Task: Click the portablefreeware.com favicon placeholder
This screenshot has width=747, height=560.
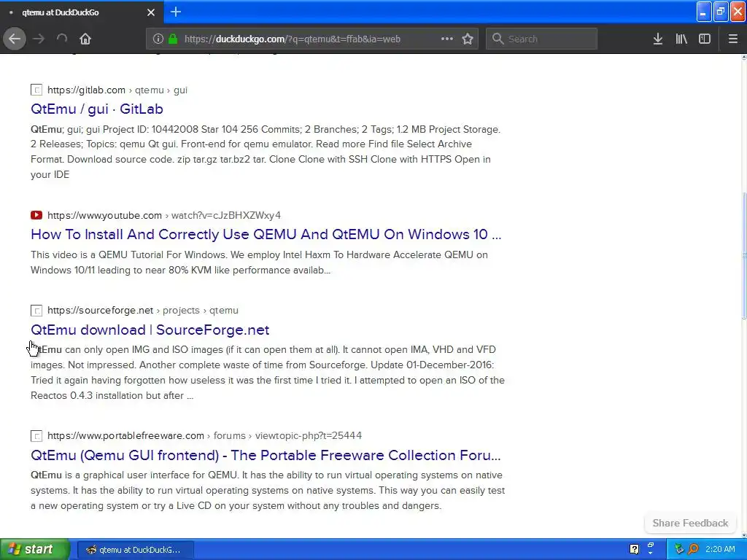Action: pyautogui.click(x=36, y=436)
